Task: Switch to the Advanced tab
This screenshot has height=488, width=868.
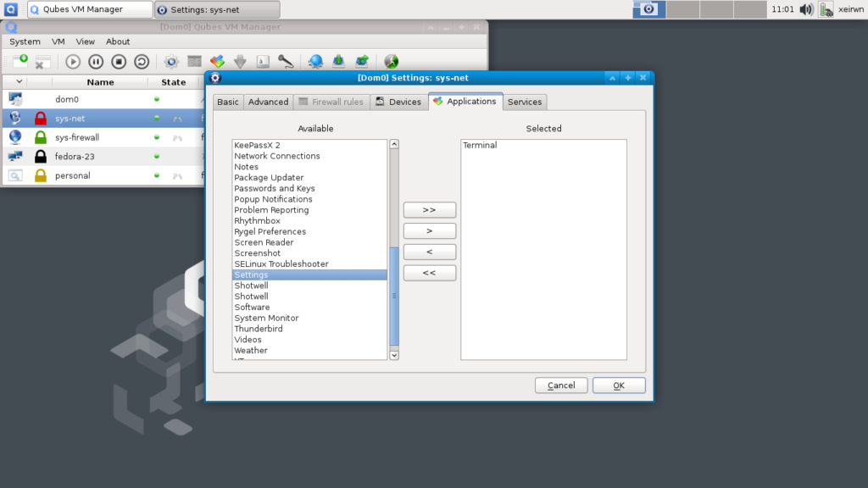Action: 268,102
